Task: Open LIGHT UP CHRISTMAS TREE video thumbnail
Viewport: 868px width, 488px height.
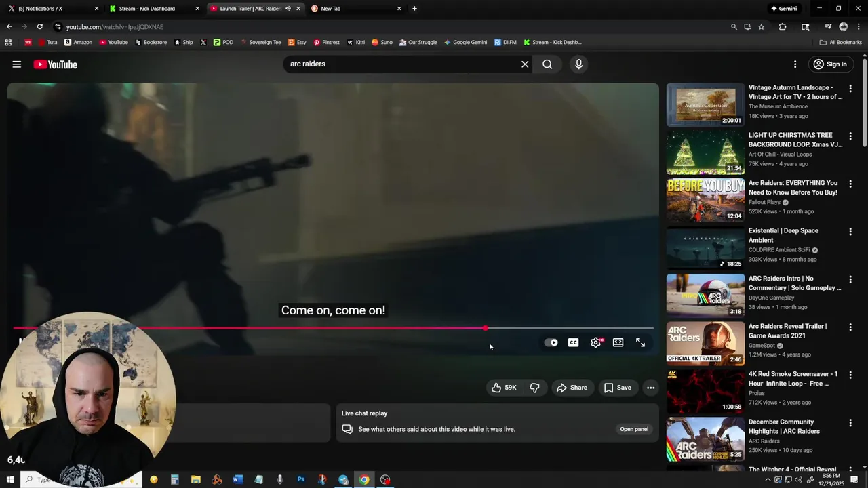Action: coord(705,152)
